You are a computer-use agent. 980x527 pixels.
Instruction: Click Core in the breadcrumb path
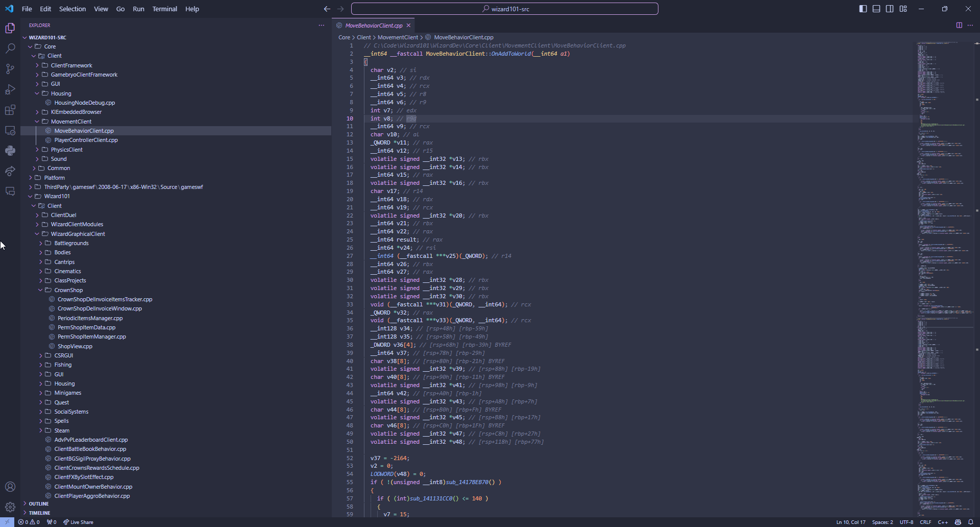point(345,37)
